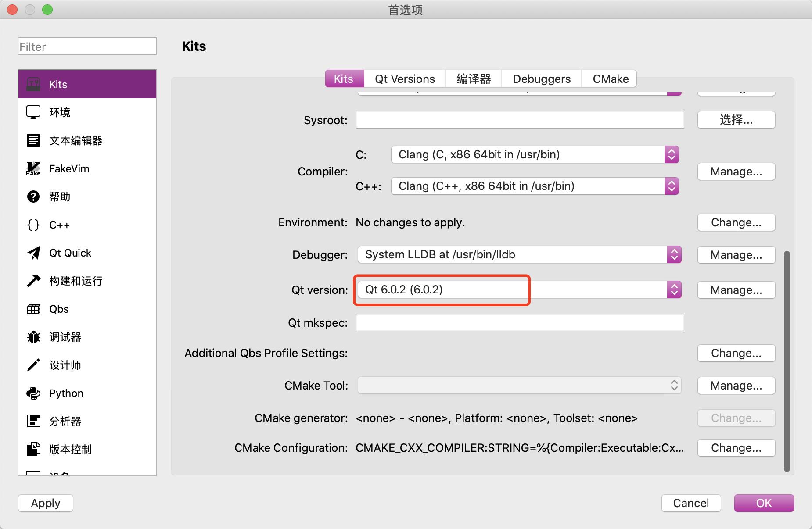Click Manage button next to Debugger
The height and width of the screenshot is (529, 812).
[x=736, y=255]
